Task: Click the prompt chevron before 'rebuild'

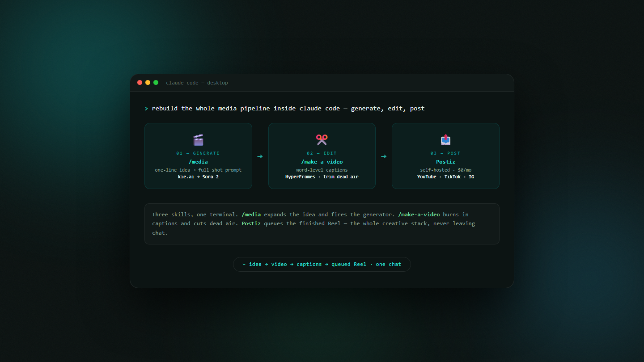Action: [x=146, y=109]
